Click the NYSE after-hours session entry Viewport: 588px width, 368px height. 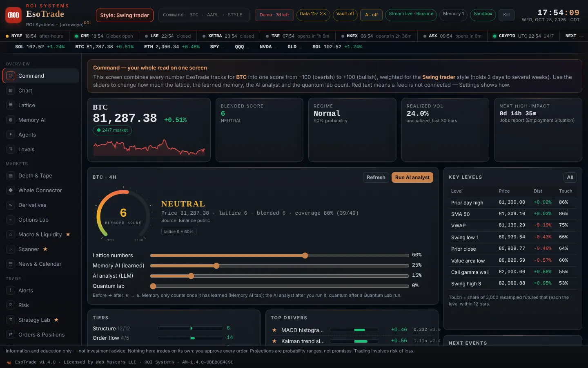pos(34,36)
